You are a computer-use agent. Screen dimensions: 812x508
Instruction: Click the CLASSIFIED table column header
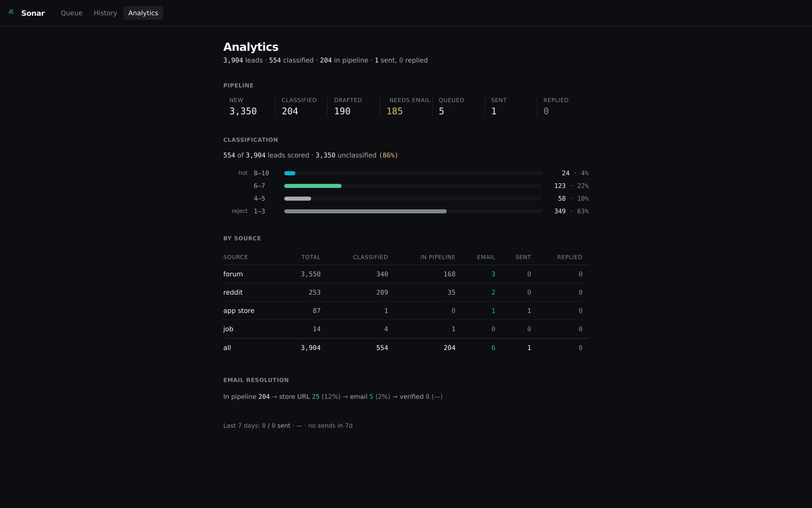pos(370,257)
